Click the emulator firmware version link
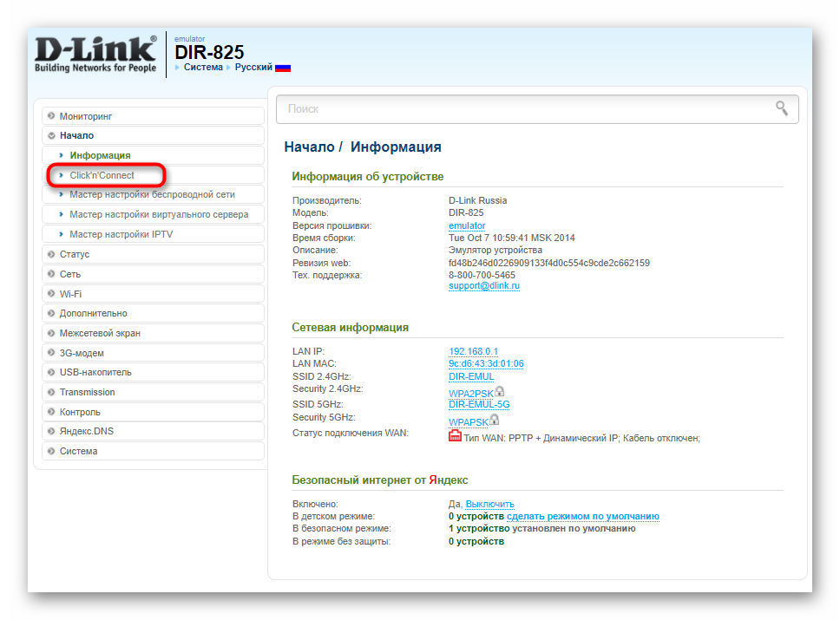The height and width of the screenshot is (620, 840). [467, 226]
